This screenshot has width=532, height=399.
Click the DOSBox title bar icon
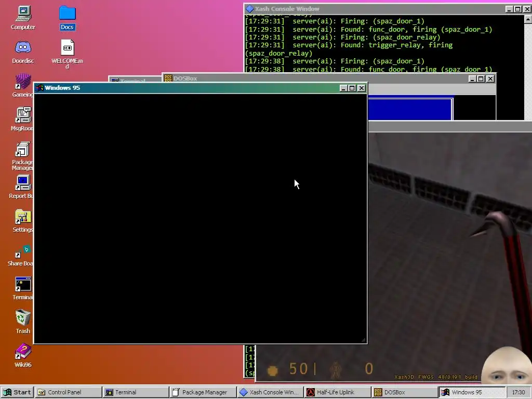coord(168,78)
